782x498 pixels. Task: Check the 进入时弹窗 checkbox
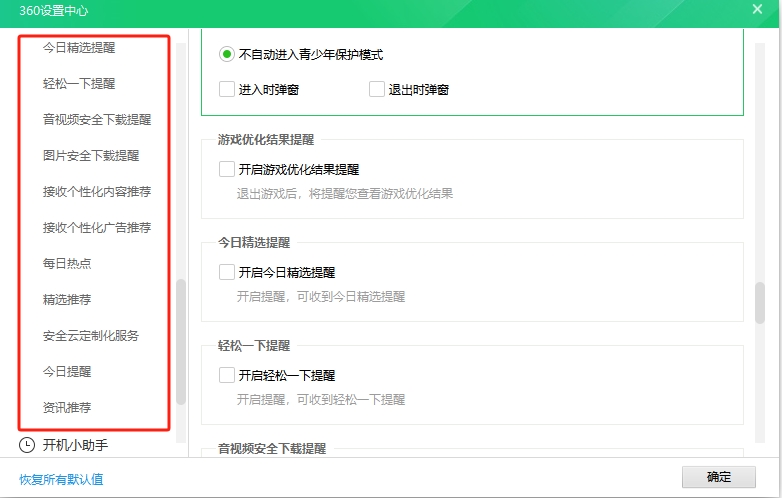coord(227,89)
